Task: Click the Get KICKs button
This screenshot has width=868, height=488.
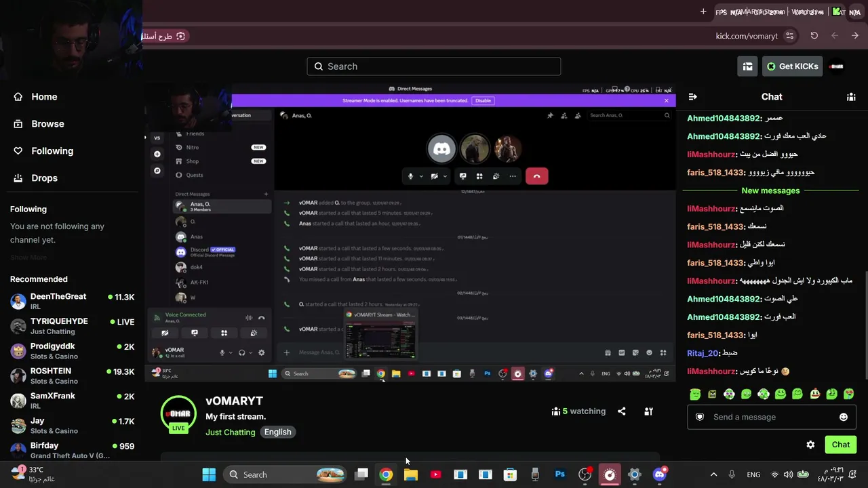Action: 792,66
